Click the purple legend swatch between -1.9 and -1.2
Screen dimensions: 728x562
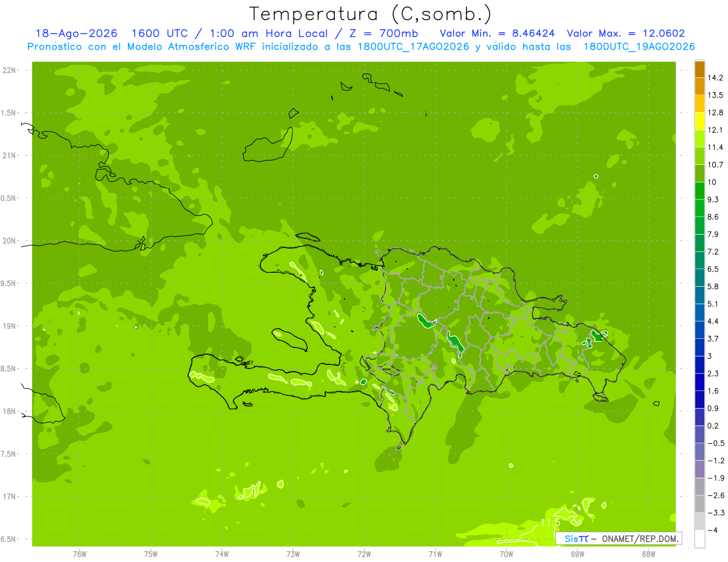tap(699, 469)
